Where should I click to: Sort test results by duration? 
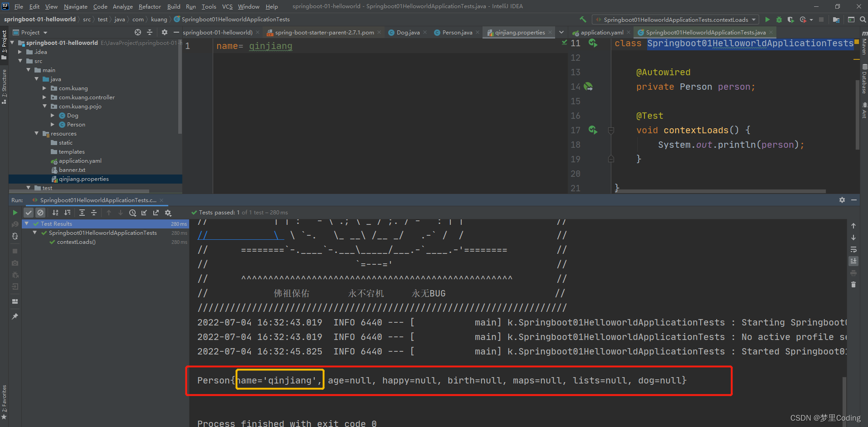click(x=67, y=213)
